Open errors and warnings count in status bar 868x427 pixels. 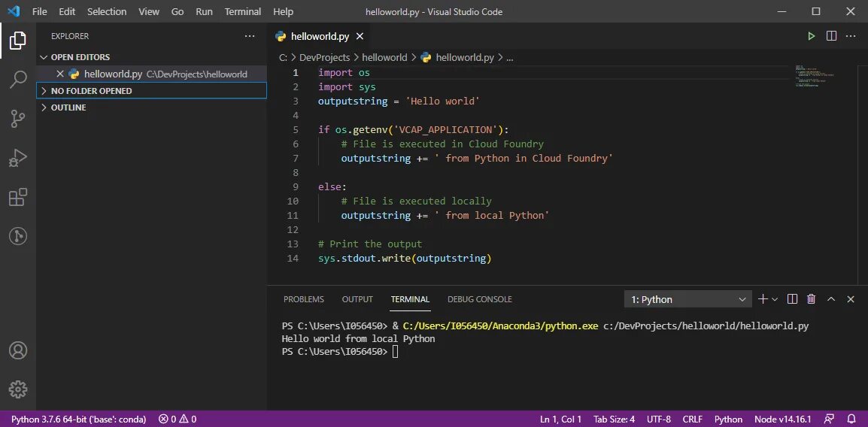178,419
